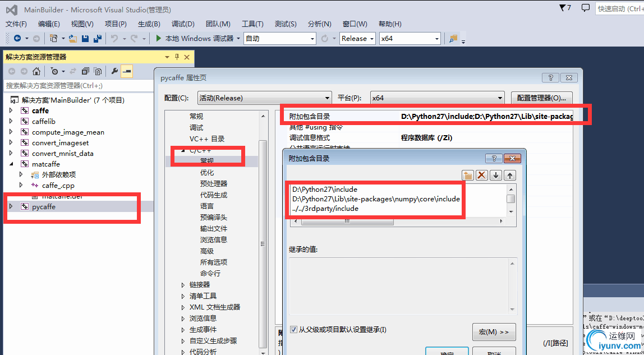
Task: Click the vertical scrollbar thumb in include directories list
Action: tap(511, 199)
